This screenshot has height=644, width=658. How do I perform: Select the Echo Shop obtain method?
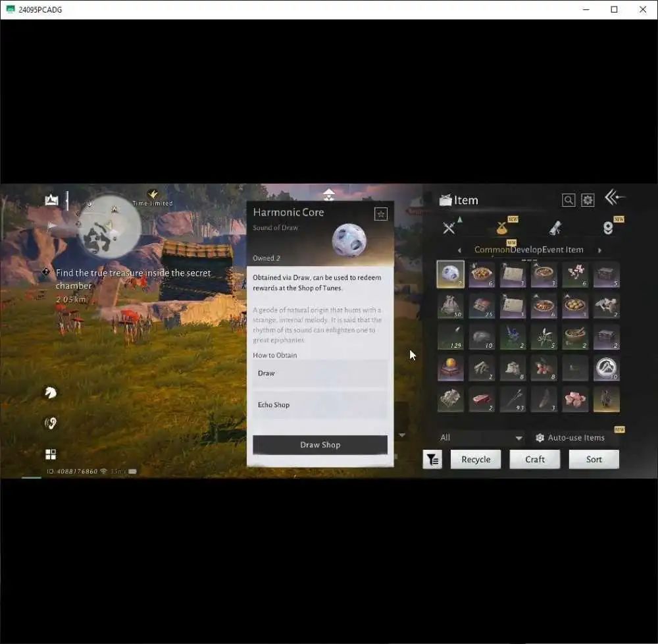pos(320,405)
